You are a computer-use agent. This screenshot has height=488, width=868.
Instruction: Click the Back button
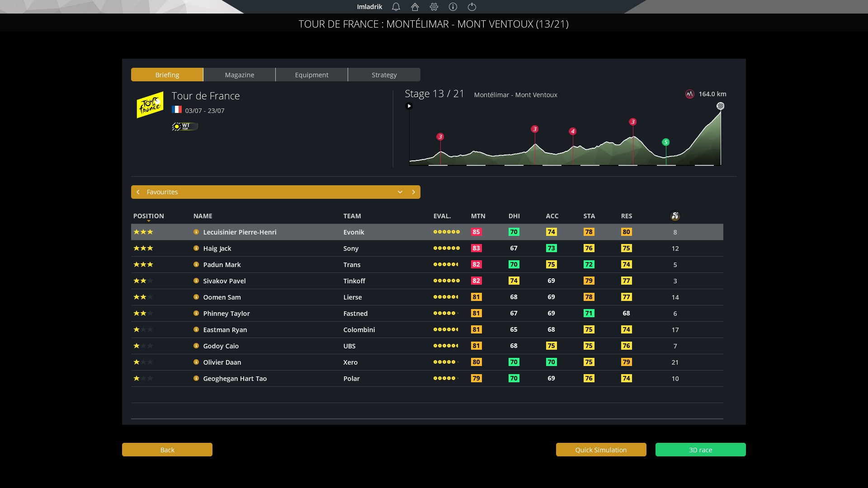(x=167, y=450)
